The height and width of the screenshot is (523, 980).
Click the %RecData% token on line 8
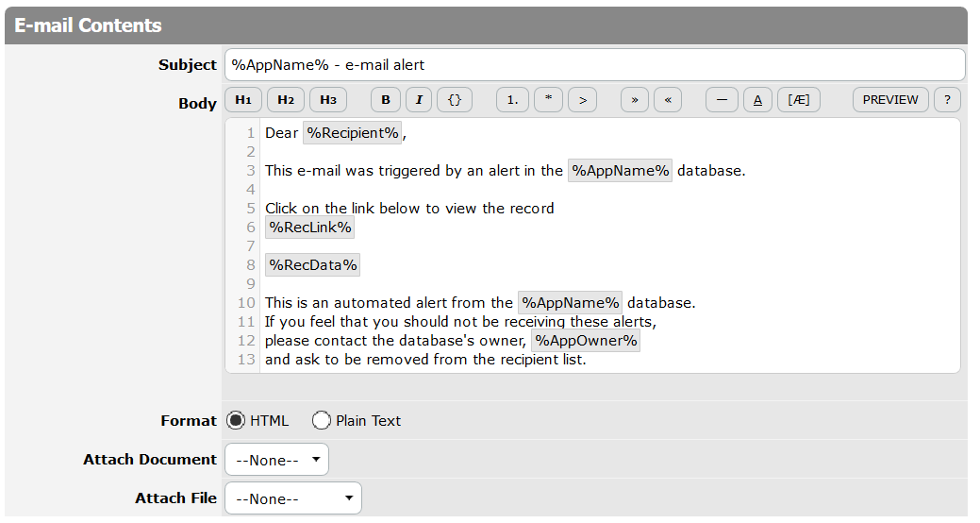click(x=312, y=265)
